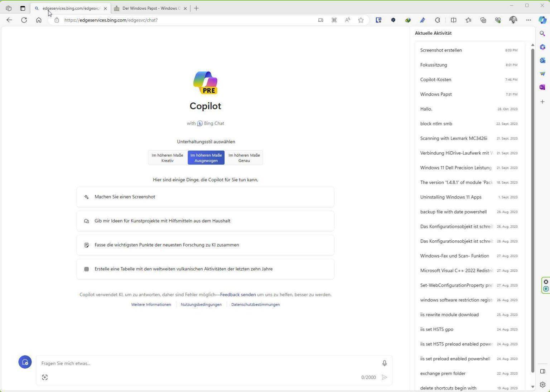Viewport: 550px width, 392px height.
Task: Open the sidebar Search icon
Action: 542,33
